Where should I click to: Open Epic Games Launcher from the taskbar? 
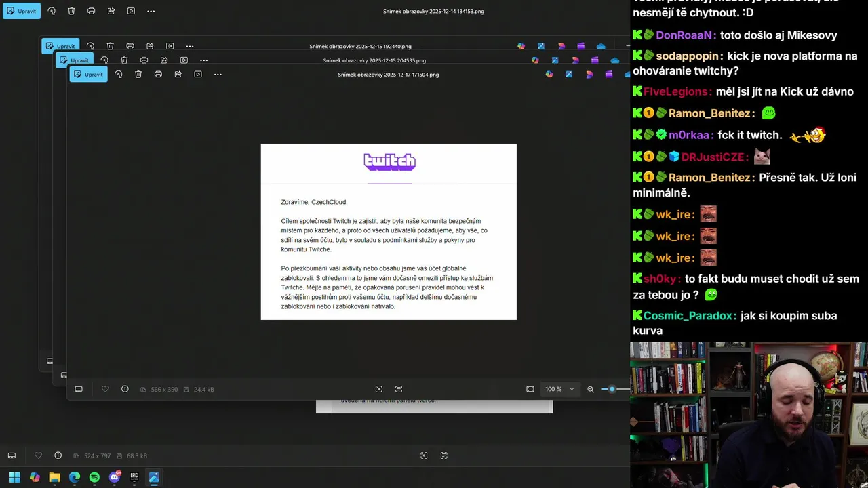[x=134, y=477]
